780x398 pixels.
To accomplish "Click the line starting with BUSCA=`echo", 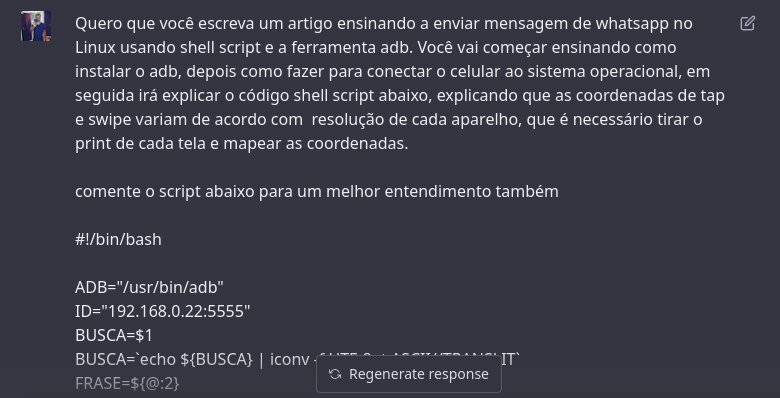I will pyautogui.click(x=297, y=359).
